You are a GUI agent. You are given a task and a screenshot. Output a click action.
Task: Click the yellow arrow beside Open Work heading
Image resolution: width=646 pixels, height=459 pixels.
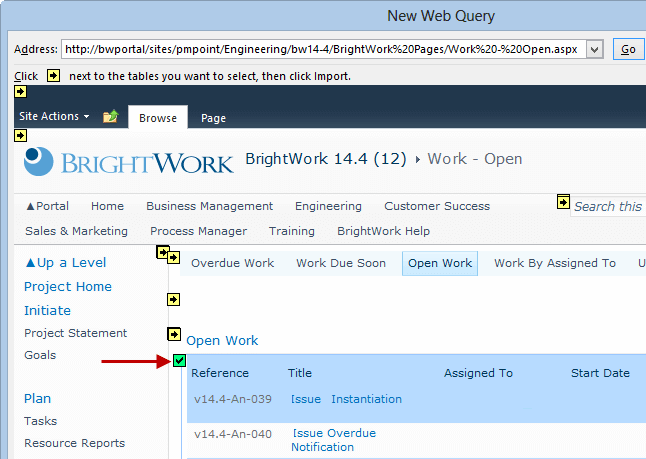(174, 334)
